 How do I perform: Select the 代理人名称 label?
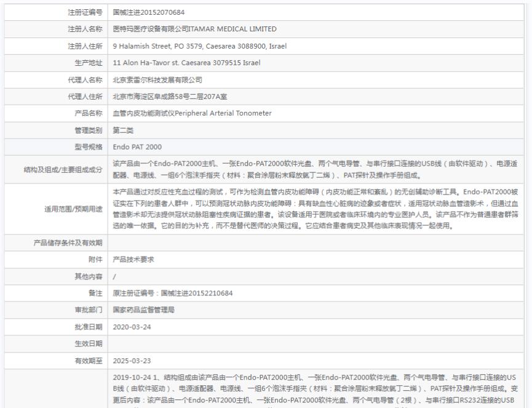(85, 80)
